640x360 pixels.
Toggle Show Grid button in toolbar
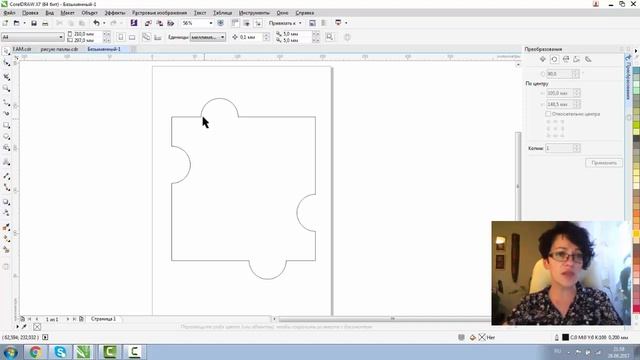(247, 23)
